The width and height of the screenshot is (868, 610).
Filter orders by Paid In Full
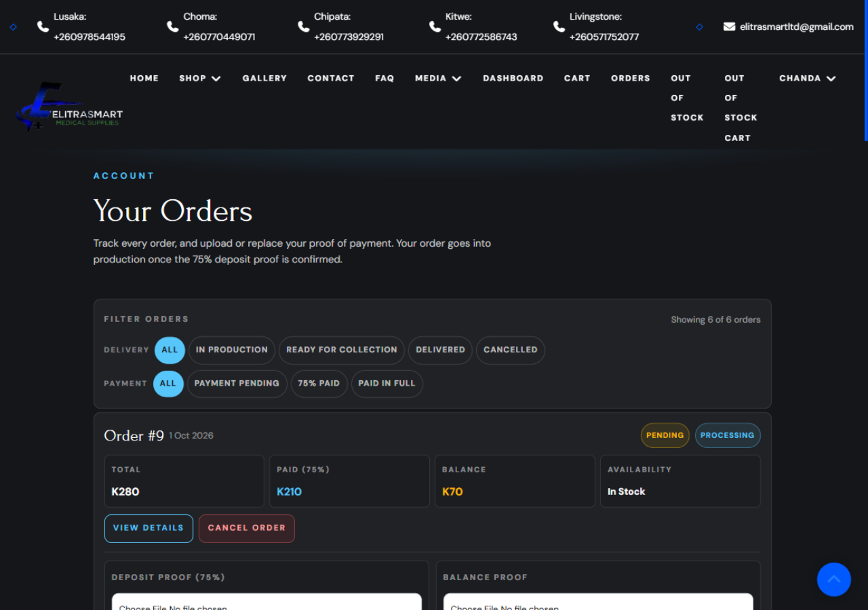coord(387,384)
